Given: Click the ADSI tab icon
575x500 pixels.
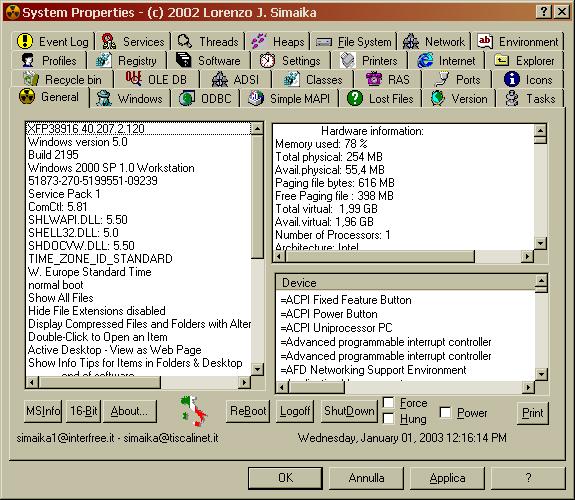Looking at the screenshot, I should click(x=220, y=79).
